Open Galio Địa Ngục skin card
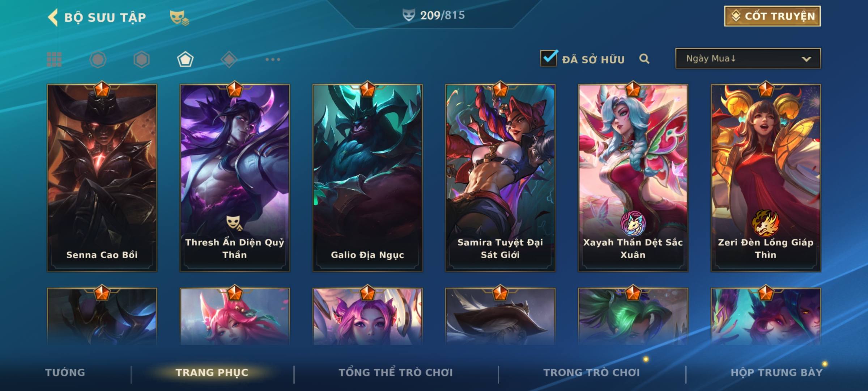The width and height of the screenshot is (868, 391). point(367,178)
